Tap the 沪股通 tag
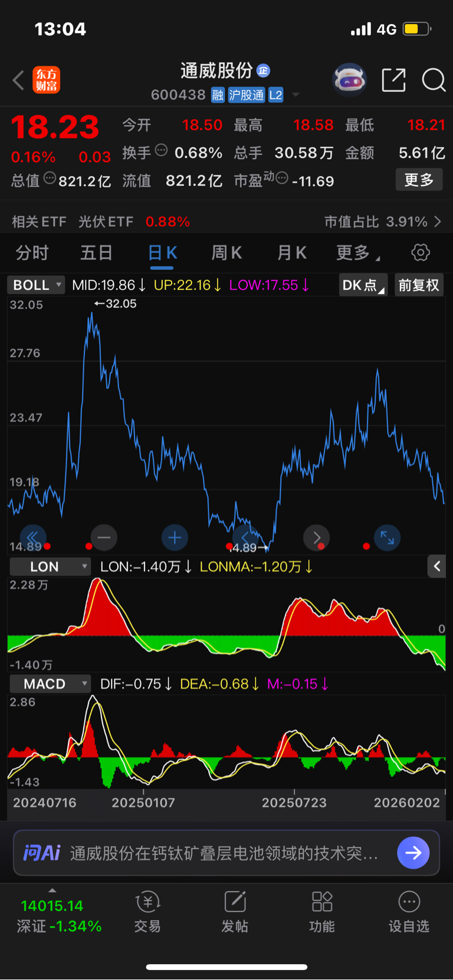 pos(247,95)
